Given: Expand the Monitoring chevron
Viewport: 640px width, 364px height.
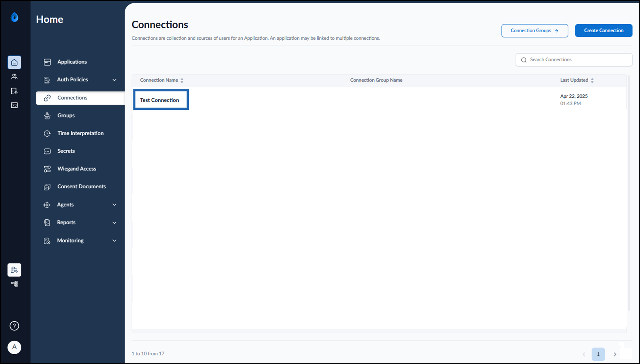Looking at the screenshot, I should pyautogui.click(x=114, y=241).
